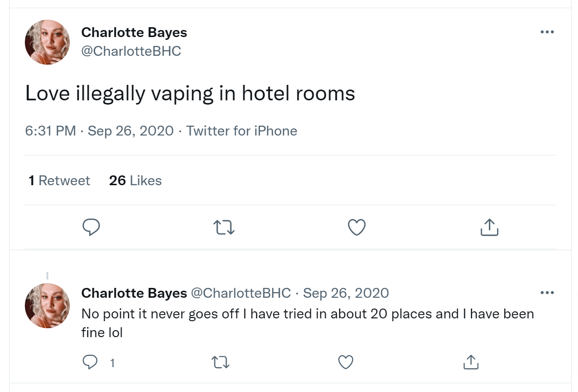
Task: Retweet the "No point" reply tweet
Action: click(221, 362)
